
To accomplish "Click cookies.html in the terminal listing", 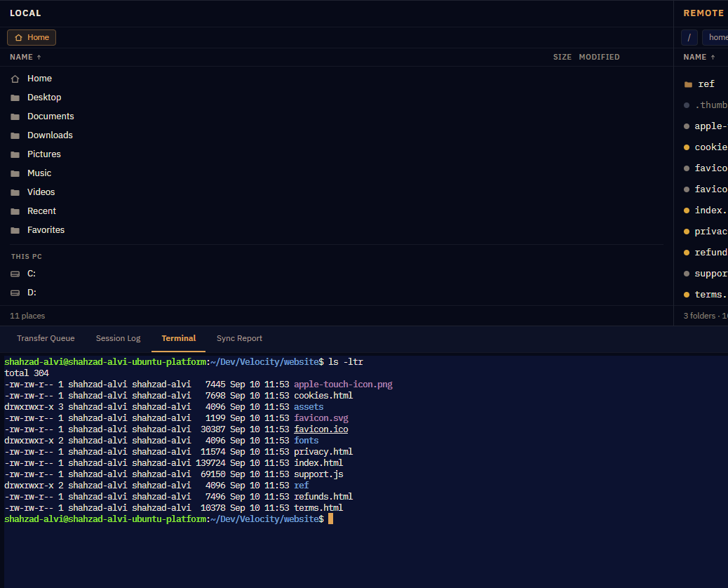I will click(323, 396).
